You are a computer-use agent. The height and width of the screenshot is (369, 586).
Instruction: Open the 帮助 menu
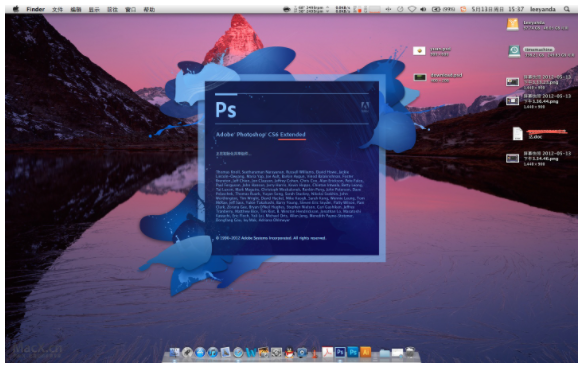(149, 9)
